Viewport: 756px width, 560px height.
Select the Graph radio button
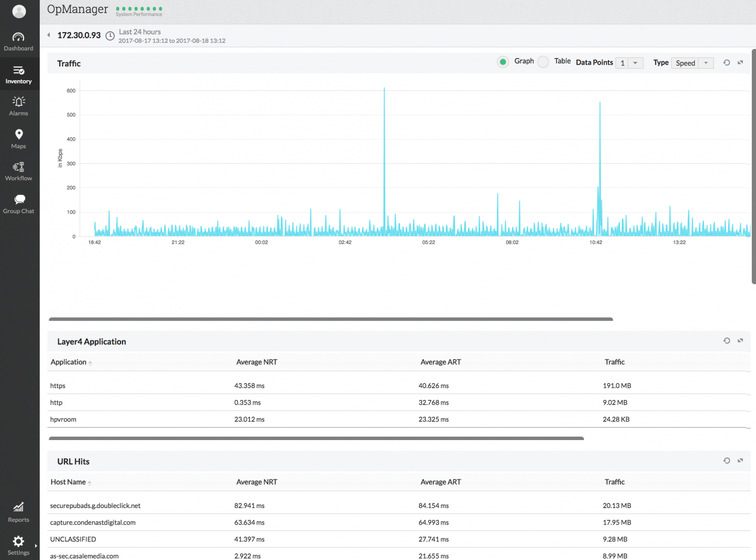click(x=503, y=62)
